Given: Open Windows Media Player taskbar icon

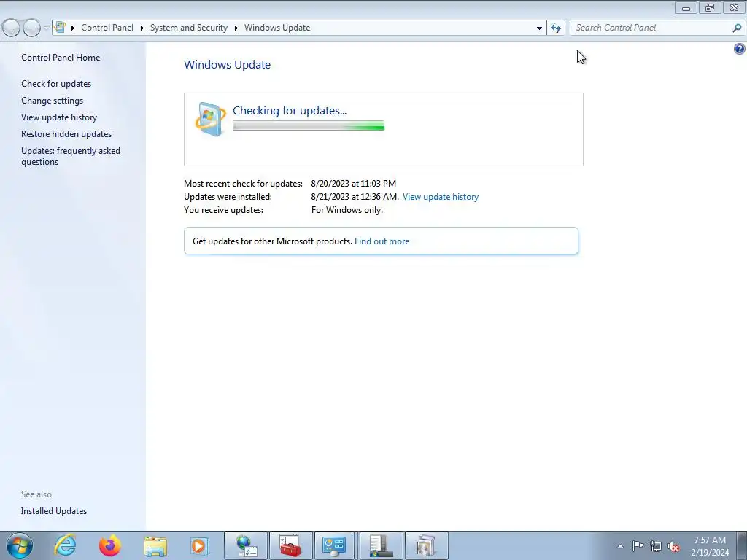Looking at the screenshot, I should point(198,545).
